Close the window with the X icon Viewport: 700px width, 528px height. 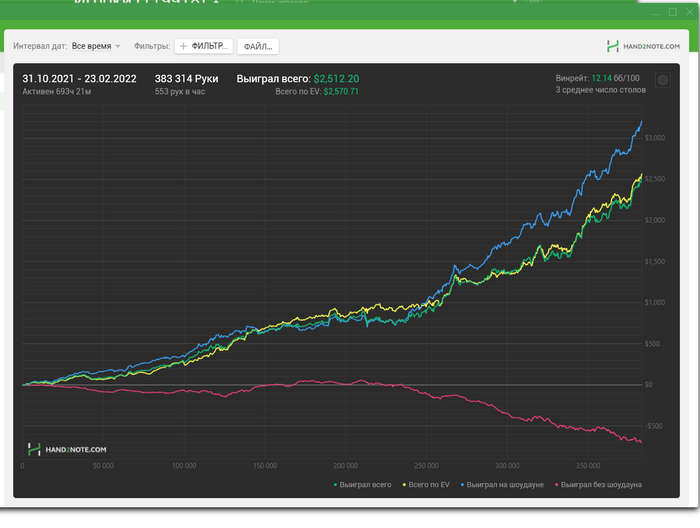(x=689, y=12)
